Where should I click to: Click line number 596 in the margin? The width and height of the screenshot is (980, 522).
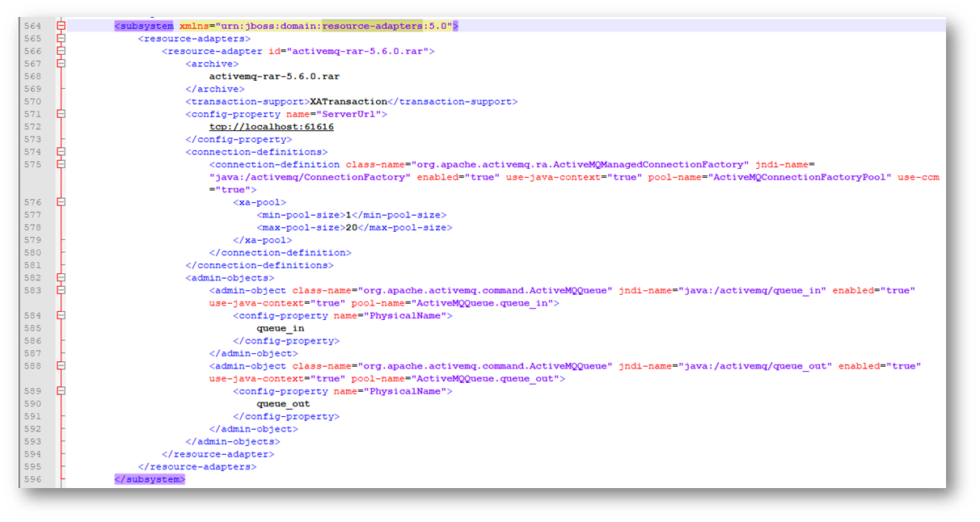pyautogui.click(x=32, y=479)
